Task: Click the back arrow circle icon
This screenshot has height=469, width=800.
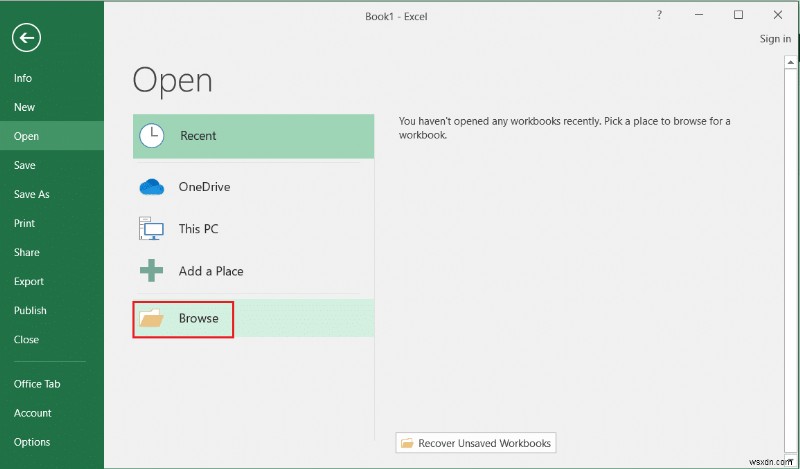Action: 27,38
